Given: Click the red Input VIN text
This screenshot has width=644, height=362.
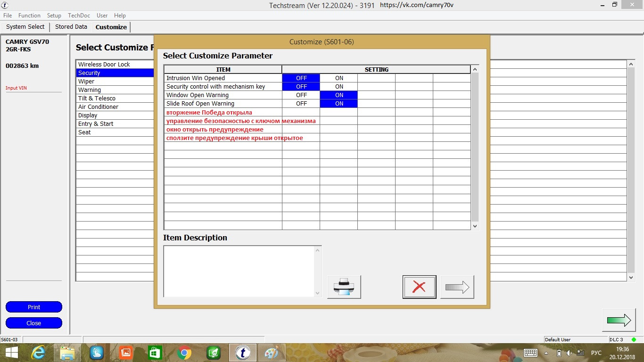Looking at the screenshot, I should click(16, 88).
